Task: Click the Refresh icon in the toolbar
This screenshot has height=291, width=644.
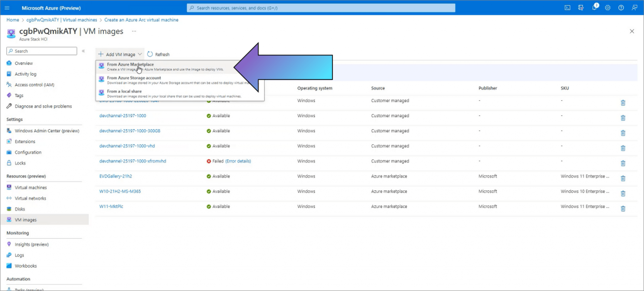Action: click(x=150, y=54)
